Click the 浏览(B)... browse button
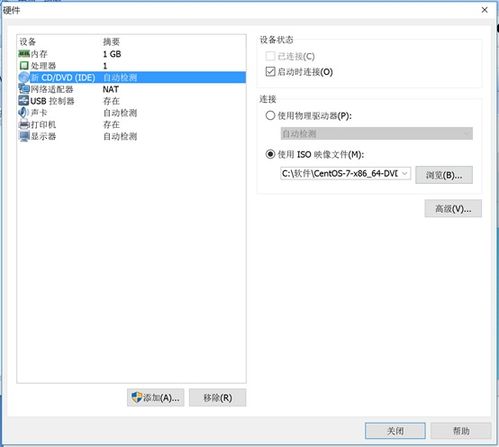499x447 pixels. (444, 175)
